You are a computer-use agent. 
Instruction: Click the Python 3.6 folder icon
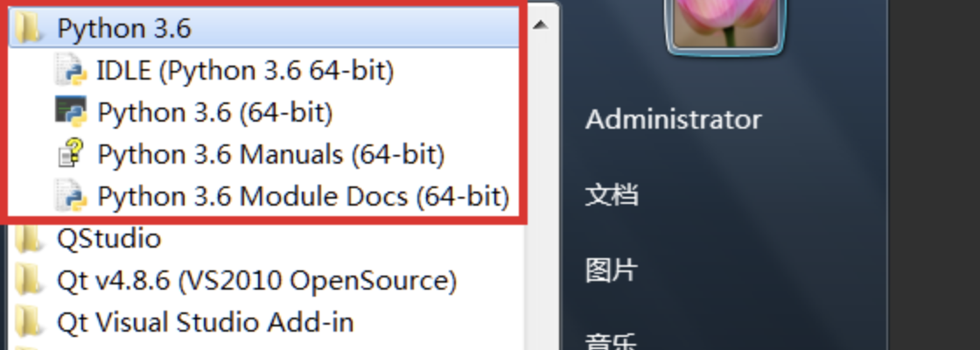pyautogui.click(x=29, y=29)
